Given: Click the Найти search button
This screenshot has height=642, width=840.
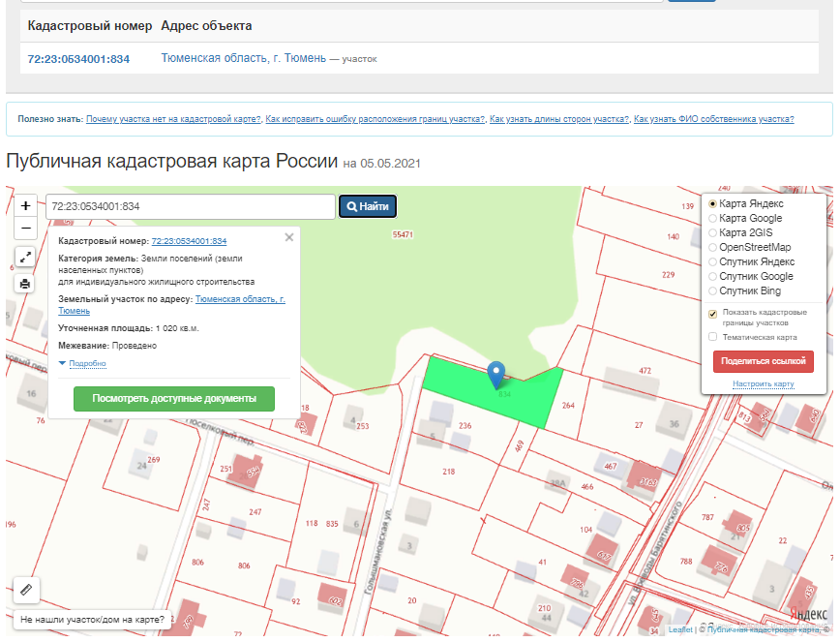Looking at the screenshot, I should coord(368,206).
